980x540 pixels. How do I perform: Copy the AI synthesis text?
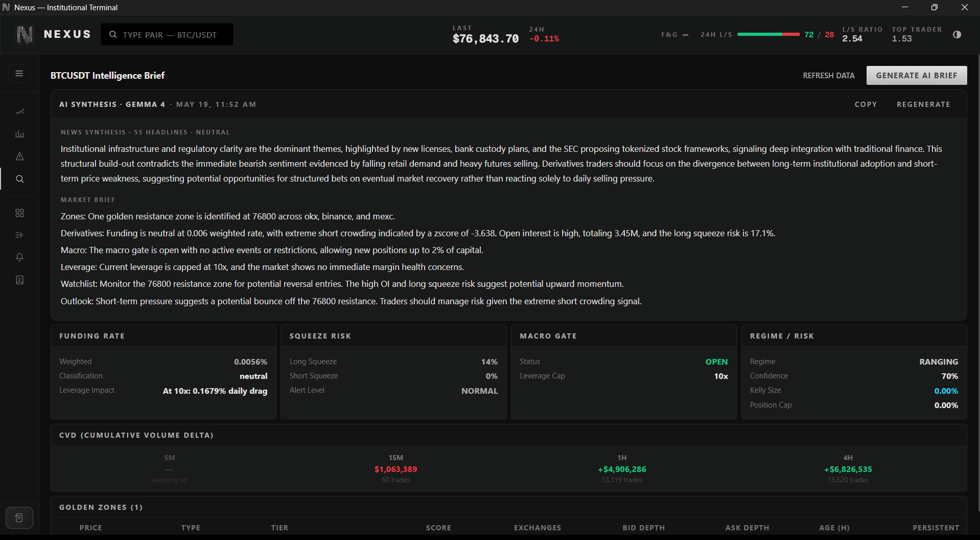click(866, 104)
